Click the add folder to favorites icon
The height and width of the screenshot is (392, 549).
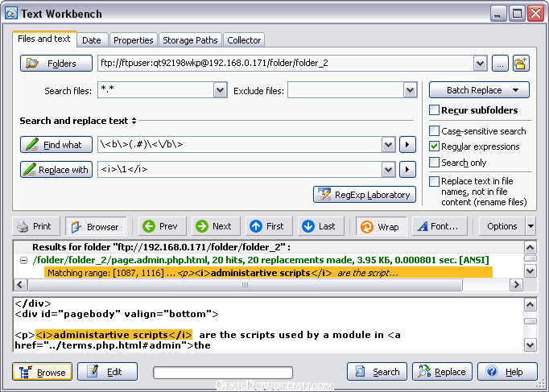tap(521, 64)
